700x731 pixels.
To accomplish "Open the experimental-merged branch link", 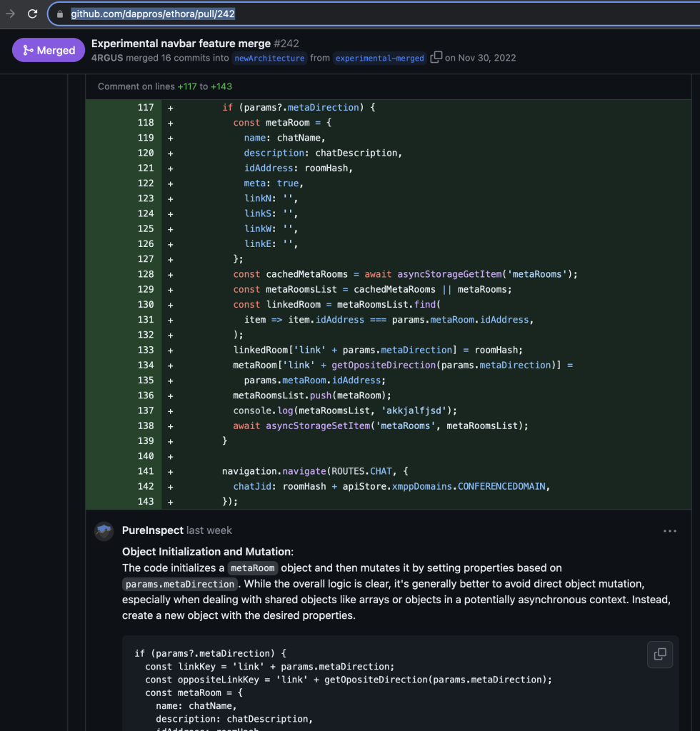I will (379, 59).
